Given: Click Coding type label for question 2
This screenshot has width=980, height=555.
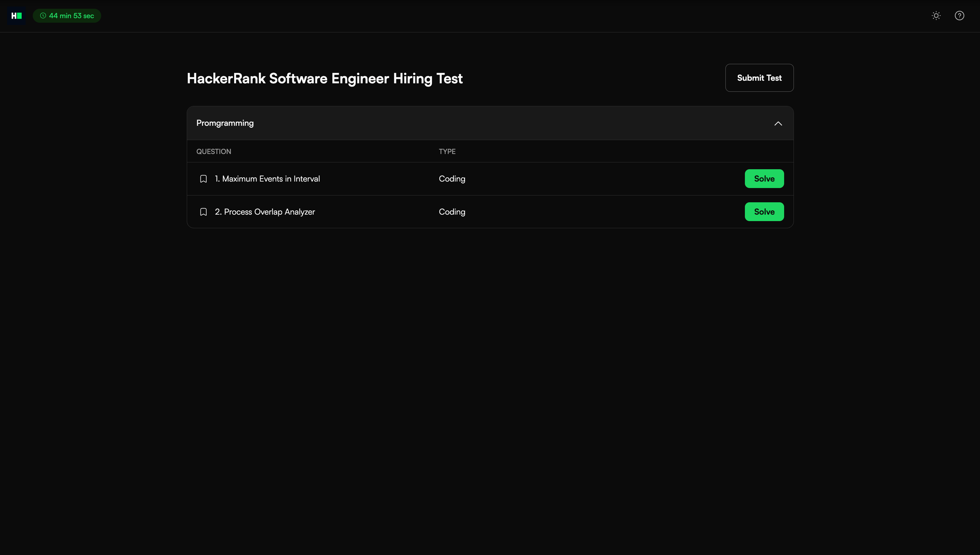Looking at the screenshot, I should (452, 212).
